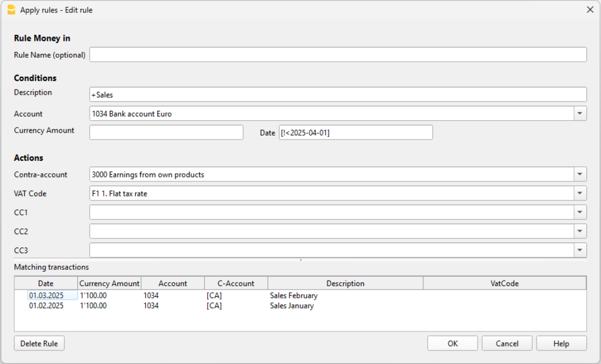Screen dimensions: 601x364
Task: Close the Edit rule dialog
Action: 589,10
